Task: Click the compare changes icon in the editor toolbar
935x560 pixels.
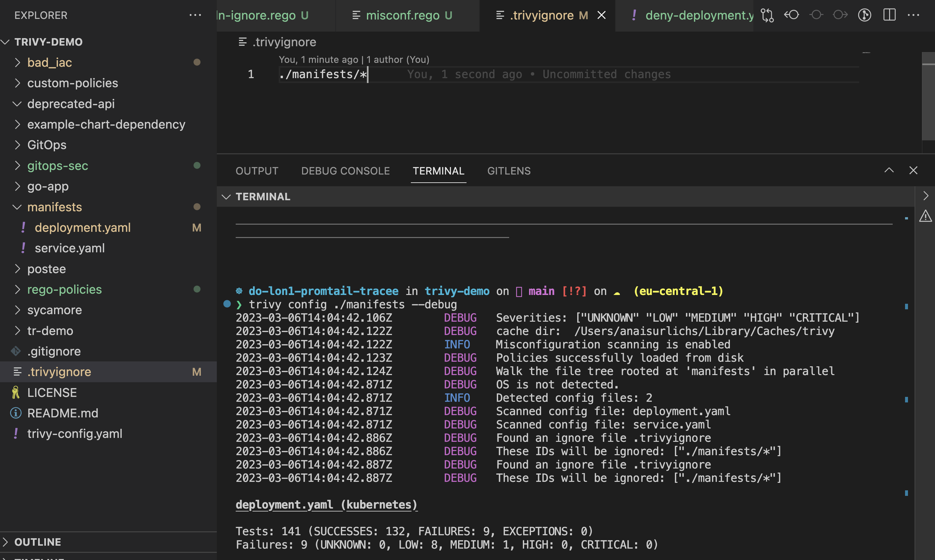Action: point(767,15)
